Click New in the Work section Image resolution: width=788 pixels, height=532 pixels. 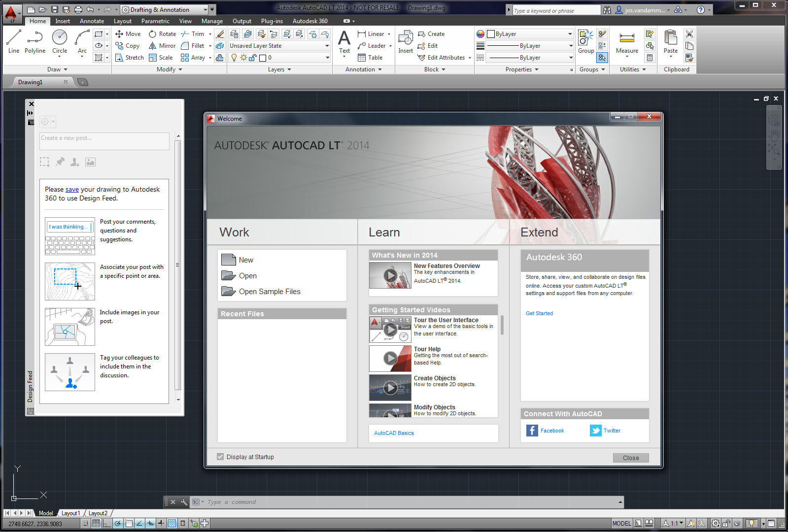(x=238, y=260)
